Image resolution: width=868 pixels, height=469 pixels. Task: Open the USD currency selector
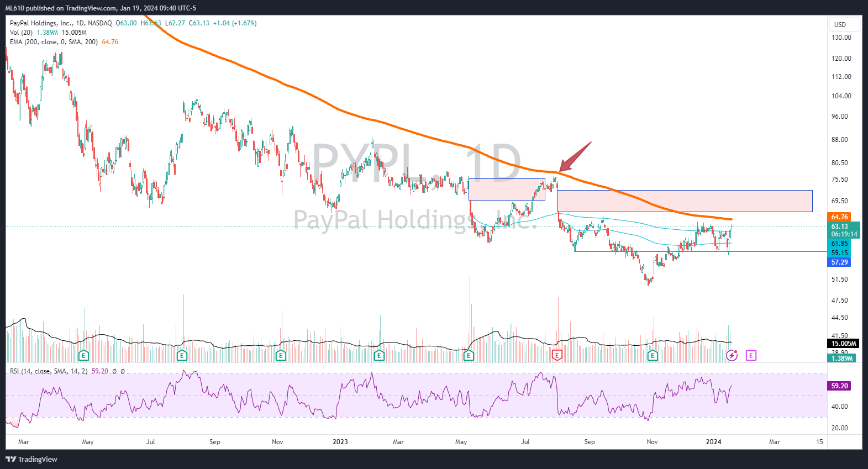845,24
